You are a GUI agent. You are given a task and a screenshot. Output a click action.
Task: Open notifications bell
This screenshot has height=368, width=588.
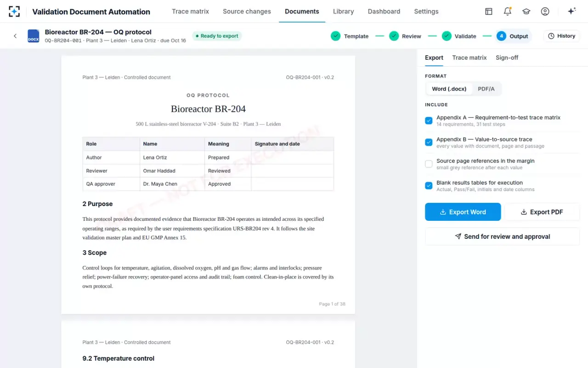508,11
